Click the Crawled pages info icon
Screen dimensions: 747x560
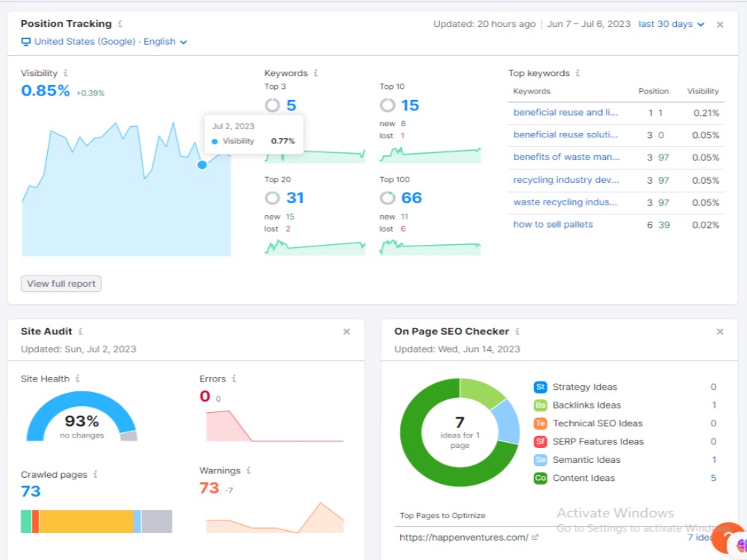point(96,475)
